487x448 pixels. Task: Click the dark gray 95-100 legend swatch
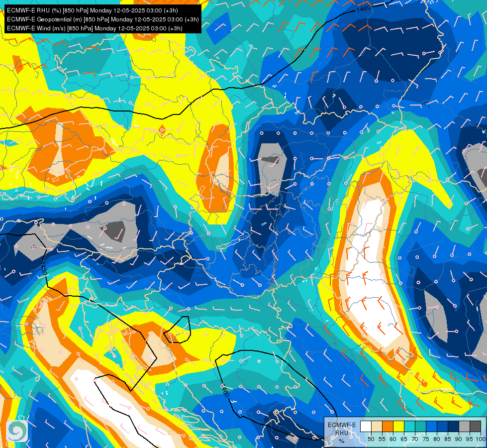pyautogui.click(x=475, y=426)
